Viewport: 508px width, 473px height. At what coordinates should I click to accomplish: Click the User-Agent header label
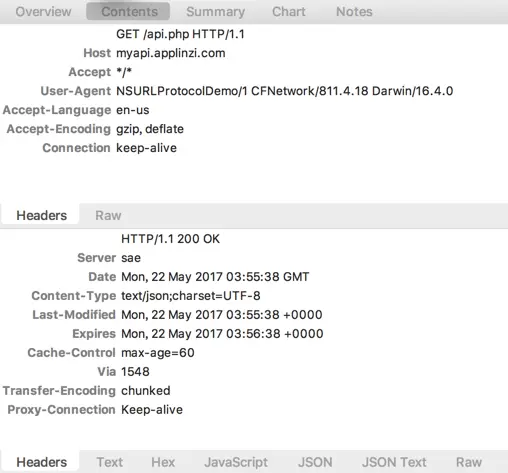coord(76,91)
